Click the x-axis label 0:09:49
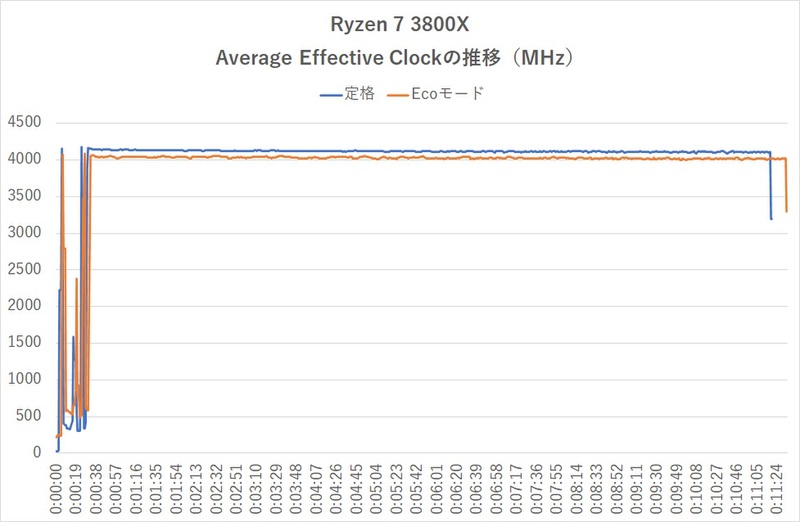This screenshot has height=522, width=800. [677, 489]
